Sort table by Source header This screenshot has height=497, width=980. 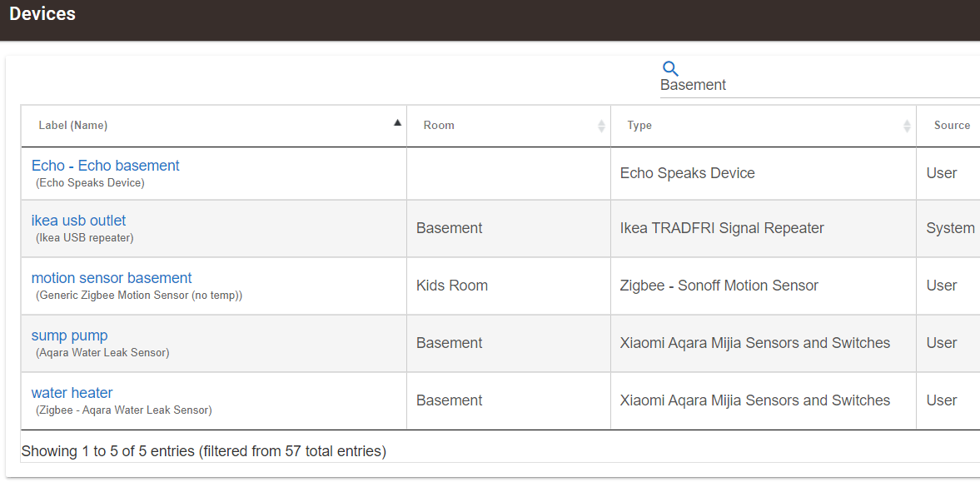coord(952,125)
